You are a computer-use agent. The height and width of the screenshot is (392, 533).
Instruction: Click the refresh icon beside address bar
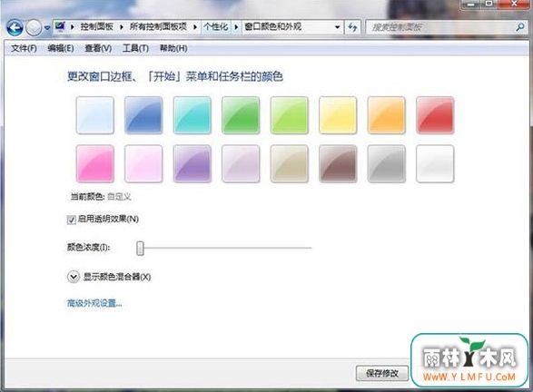click(x=352, y=27)
